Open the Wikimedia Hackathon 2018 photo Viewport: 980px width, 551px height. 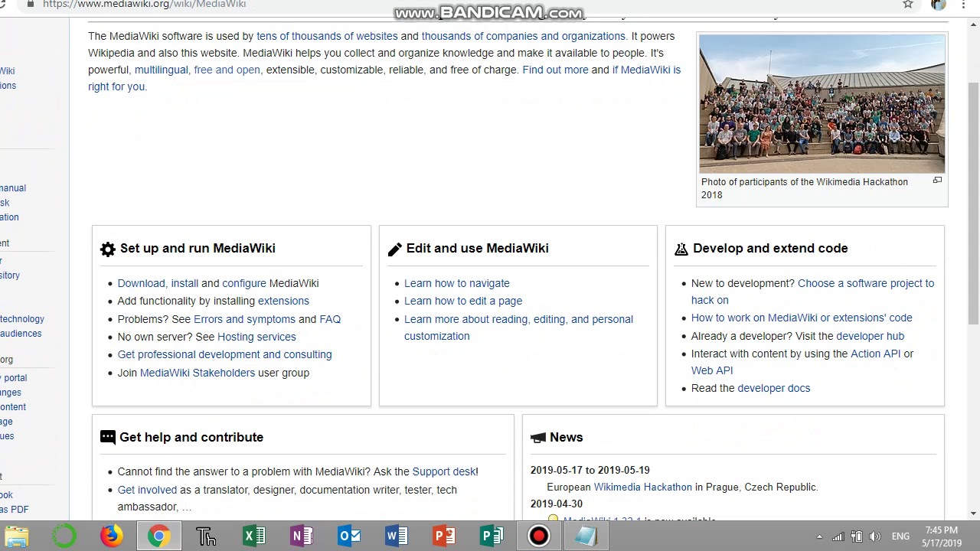pos(822,104)
